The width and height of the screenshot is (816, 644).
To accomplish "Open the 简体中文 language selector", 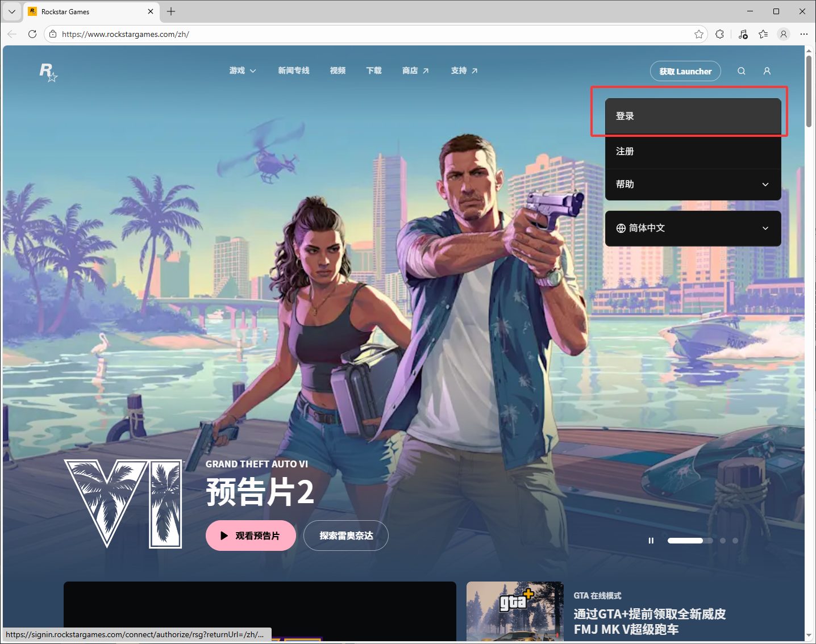I will click(x=693, y=228).
